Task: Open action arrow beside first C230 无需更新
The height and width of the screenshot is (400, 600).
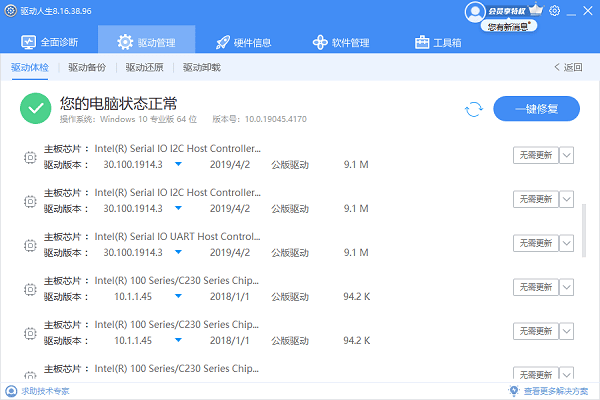Action: (567, 287)
